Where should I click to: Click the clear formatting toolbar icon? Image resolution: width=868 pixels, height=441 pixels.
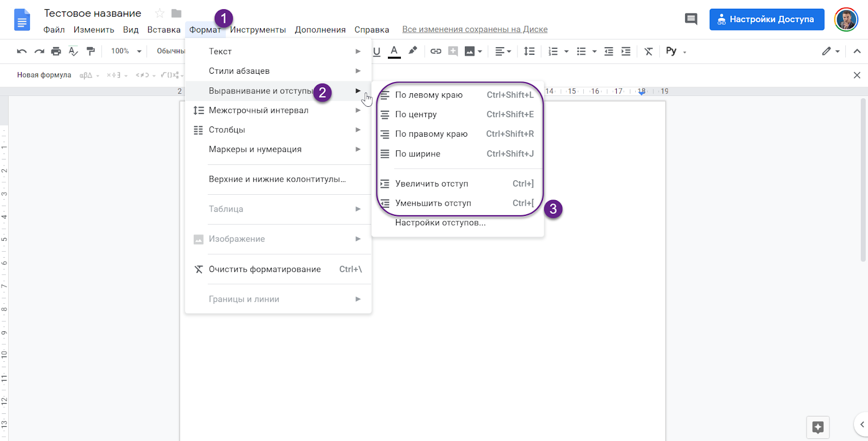[648, 52]
